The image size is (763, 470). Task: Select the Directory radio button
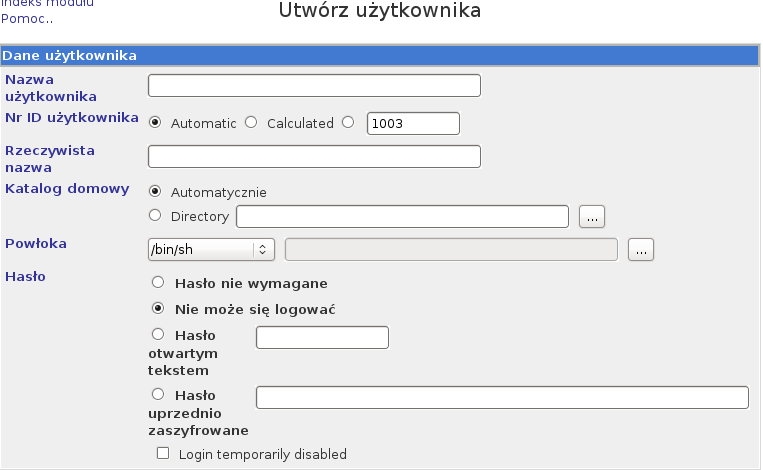(155, 215)
